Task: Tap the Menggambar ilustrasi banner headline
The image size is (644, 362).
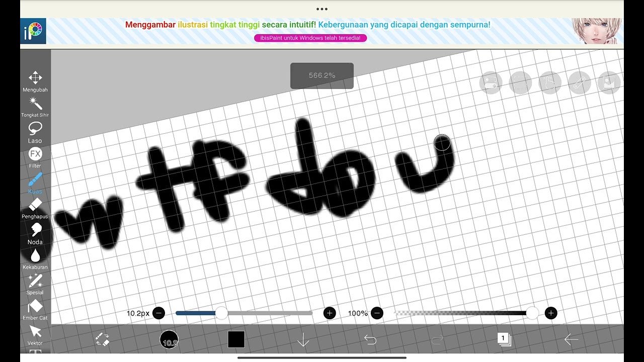Action: pyautogui.click(x=308, y=25)
